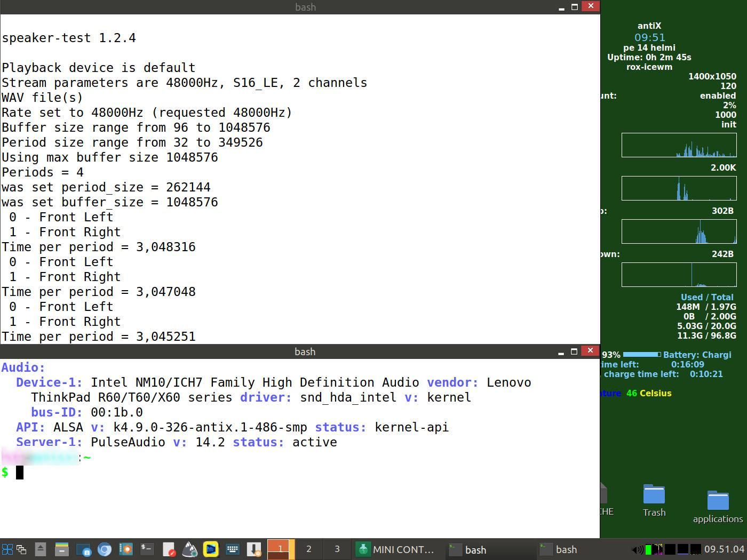Click '148M / 1.97G' memory usage text
The image size is (747, 560).
[706, 307]
